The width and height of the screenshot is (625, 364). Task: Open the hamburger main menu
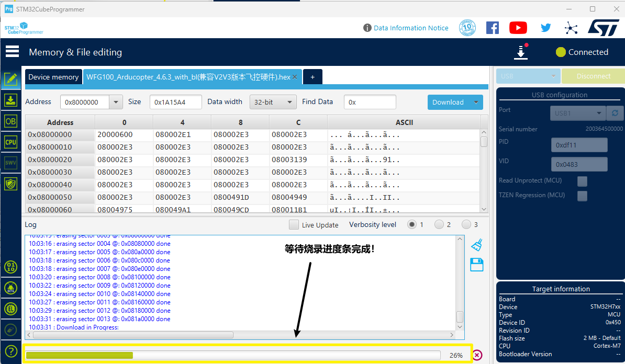click(x=12, y=51)
